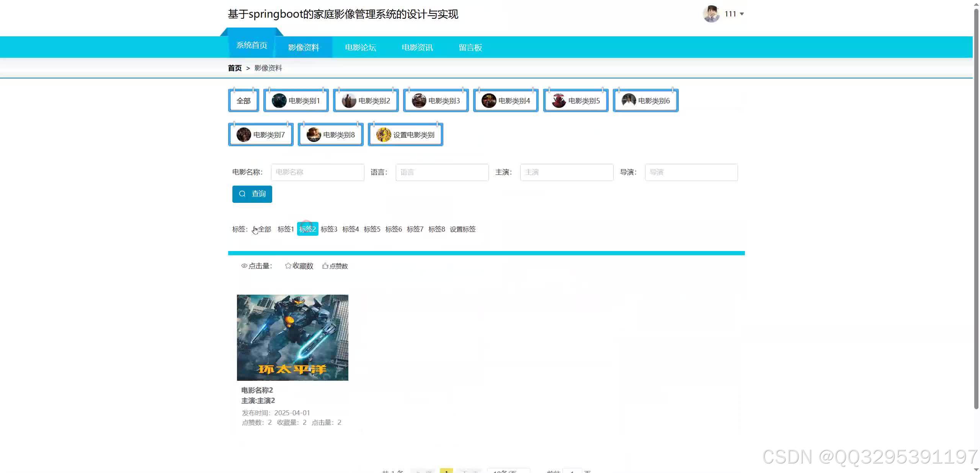980x473 pixels.
Task: Open the 电影类别3 category icon
Action: tap(419, 100)
